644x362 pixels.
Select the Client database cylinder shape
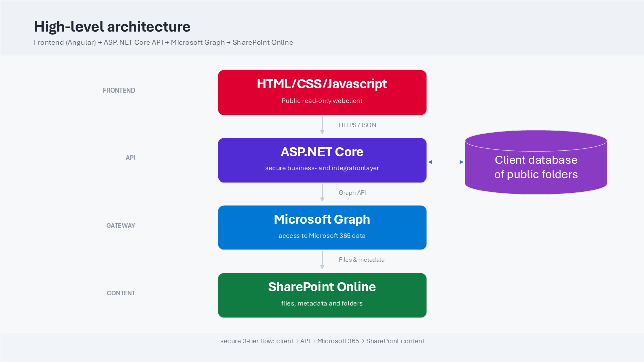tap(536, 167)
